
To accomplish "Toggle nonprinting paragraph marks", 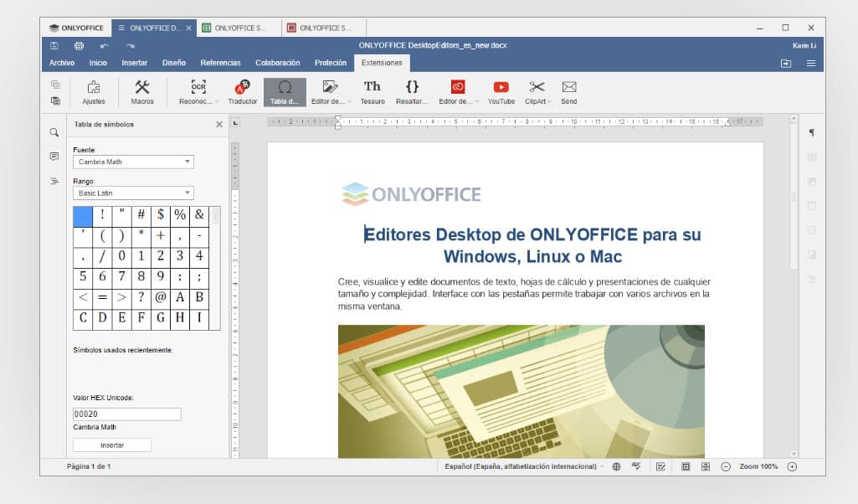I will pos(811,133).
